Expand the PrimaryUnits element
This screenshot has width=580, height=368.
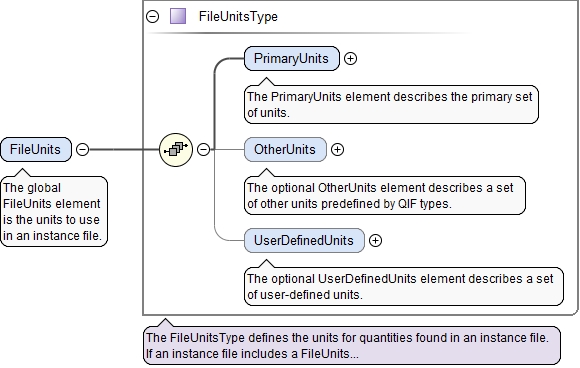350,58
